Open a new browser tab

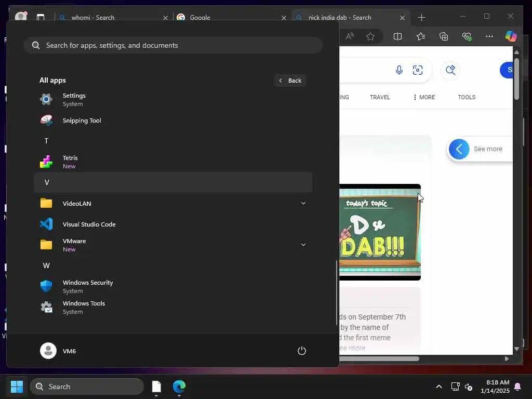coord(421,17)
